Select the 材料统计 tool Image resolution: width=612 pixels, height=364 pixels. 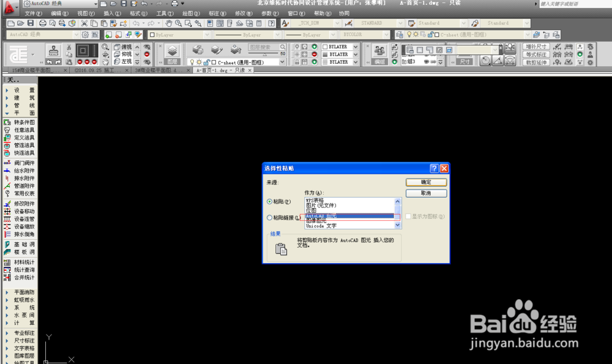click(20, 262)
